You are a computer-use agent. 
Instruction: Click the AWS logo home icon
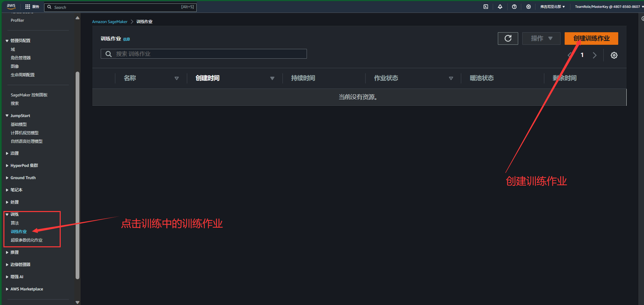click(11, 6)
